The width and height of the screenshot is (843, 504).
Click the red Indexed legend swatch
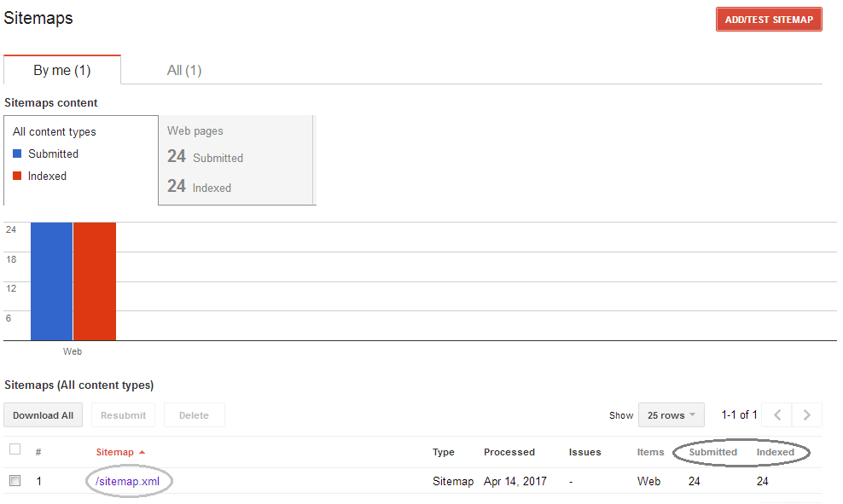click(17, 176)
